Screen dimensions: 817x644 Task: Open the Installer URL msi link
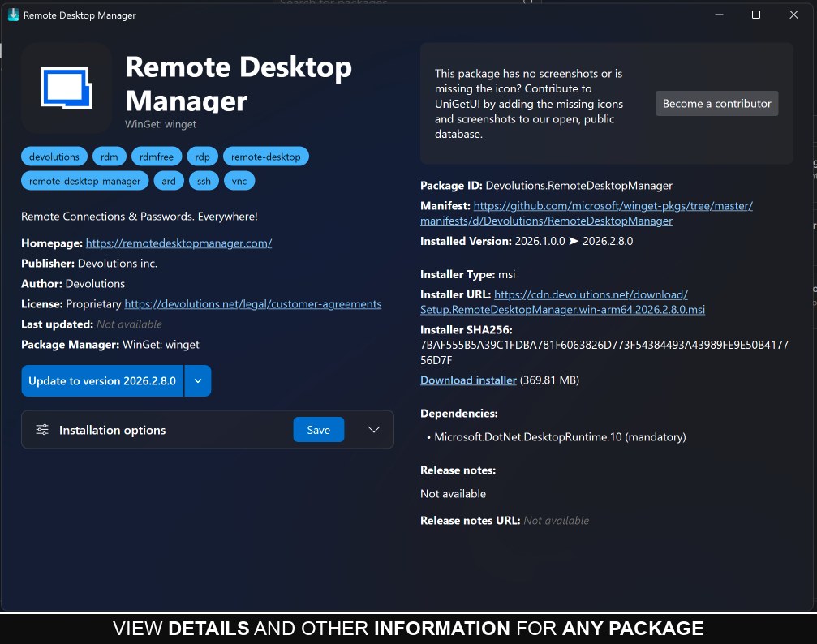(563, 303)
